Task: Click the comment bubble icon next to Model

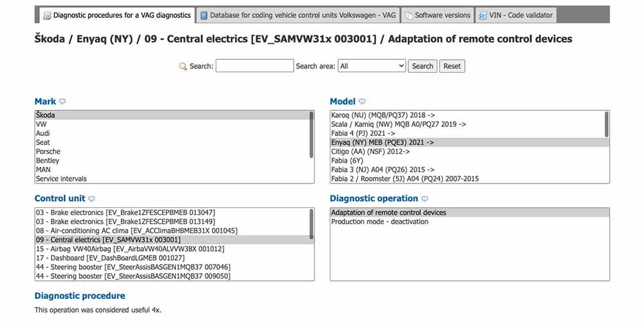Action: (363, 102)
